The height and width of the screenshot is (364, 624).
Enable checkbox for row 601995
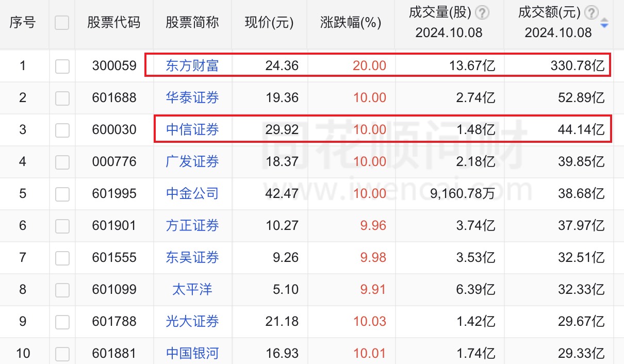(62, 194)
